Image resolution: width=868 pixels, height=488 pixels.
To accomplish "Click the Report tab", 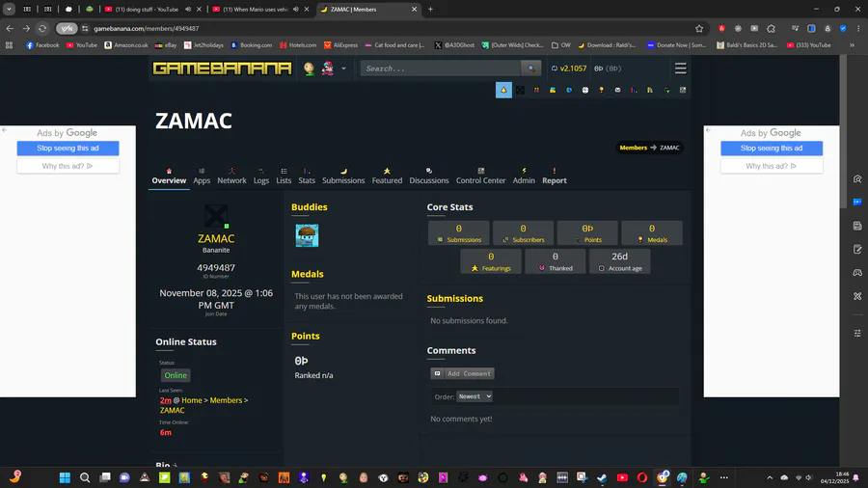I will 555,176.
